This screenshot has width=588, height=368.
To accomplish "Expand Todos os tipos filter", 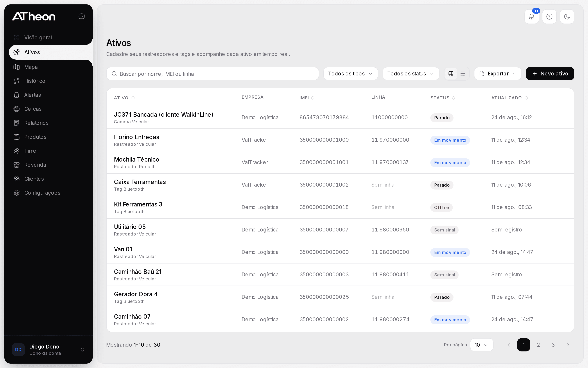I will click(x=350, y=73).
